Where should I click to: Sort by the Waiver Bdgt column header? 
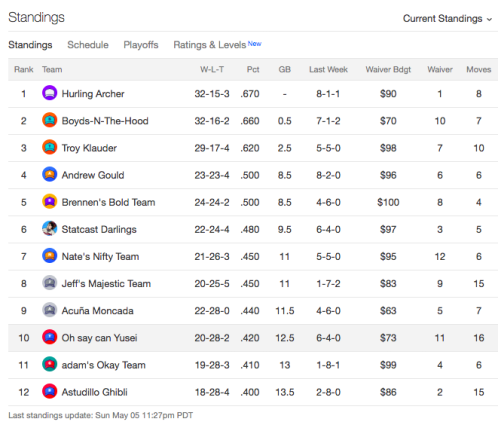388,69
